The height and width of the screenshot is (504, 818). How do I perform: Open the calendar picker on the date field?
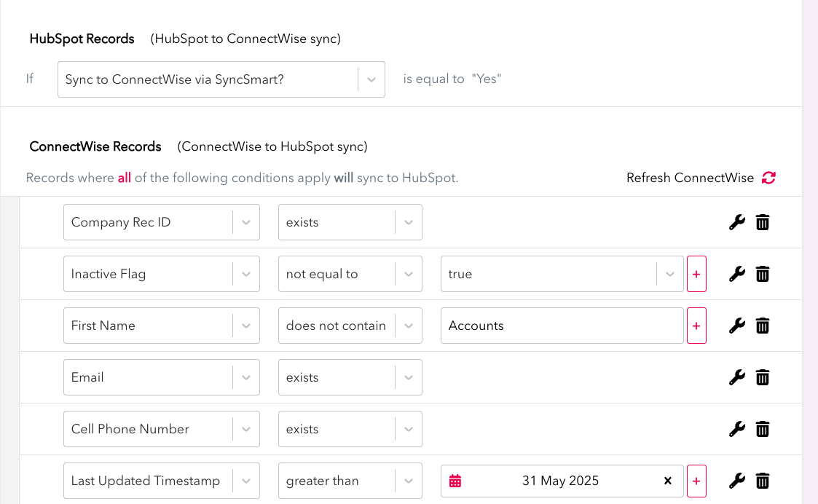(x=455, y=481)
